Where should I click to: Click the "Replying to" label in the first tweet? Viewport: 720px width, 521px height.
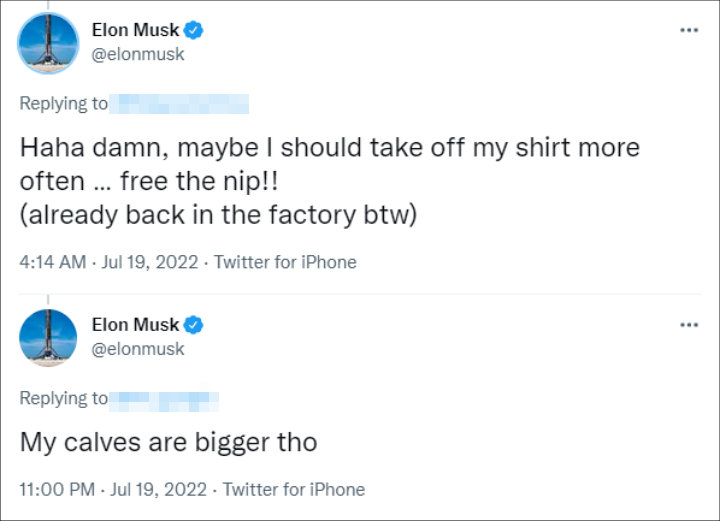(63, 103)
